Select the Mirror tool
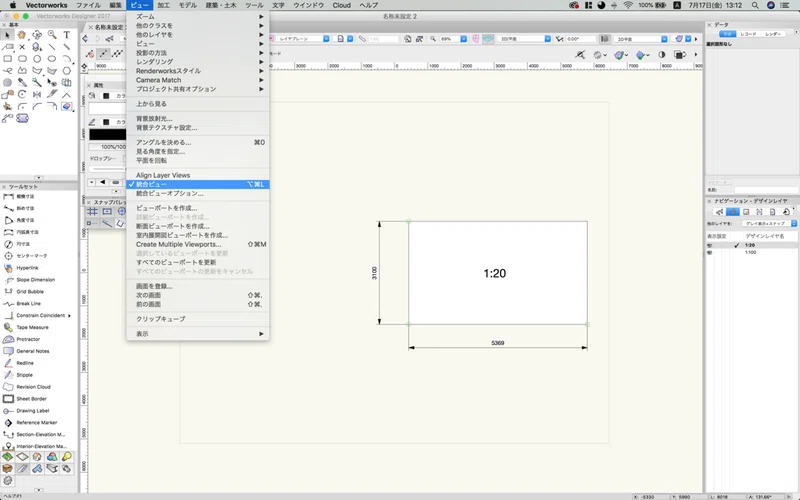 pyautogui.click(x=37, y=94)
